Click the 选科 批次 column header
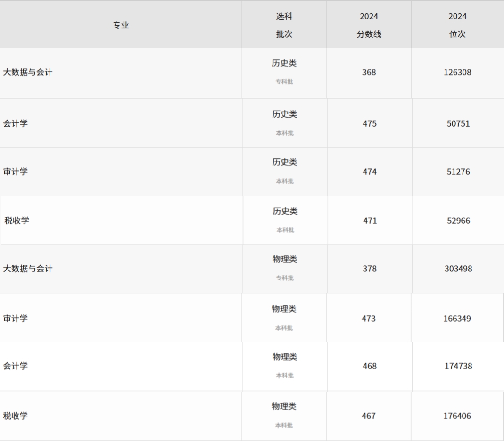 click(284, 24)
